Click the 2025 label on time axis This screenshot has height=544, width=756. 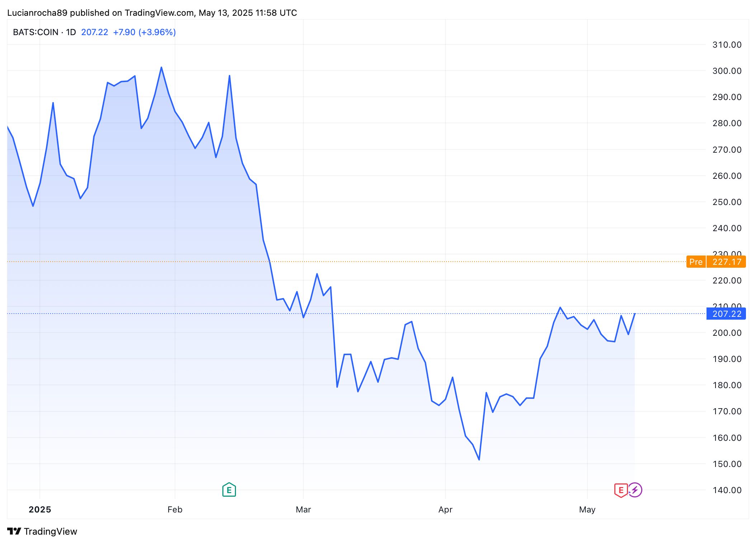(40, 509)
